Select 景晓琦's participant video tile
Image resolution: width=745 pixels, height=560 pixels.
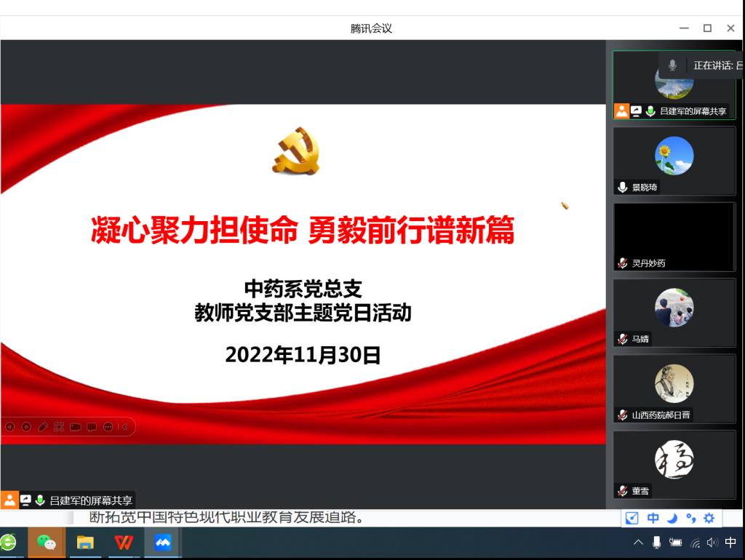coord(674,161)
